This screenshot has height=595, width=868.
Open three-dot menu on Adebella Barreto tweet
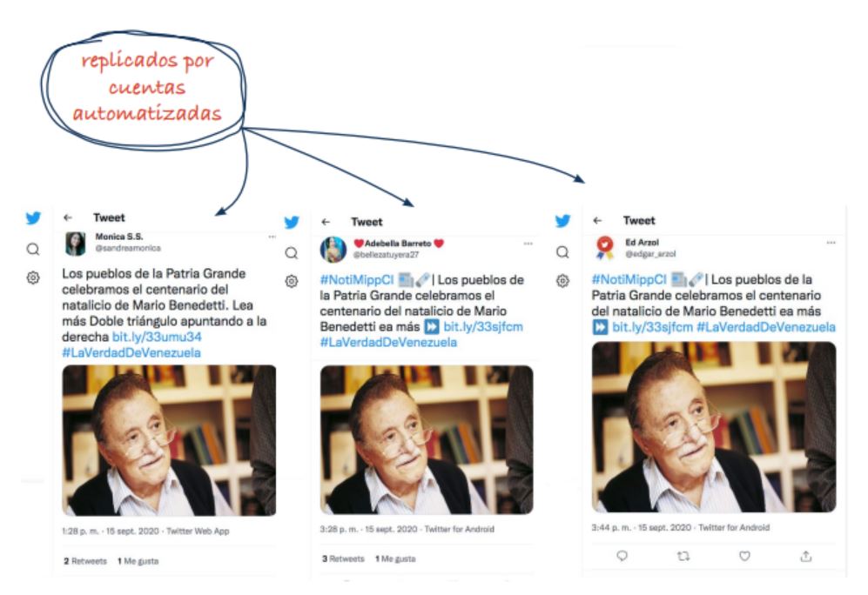[528, 244]
